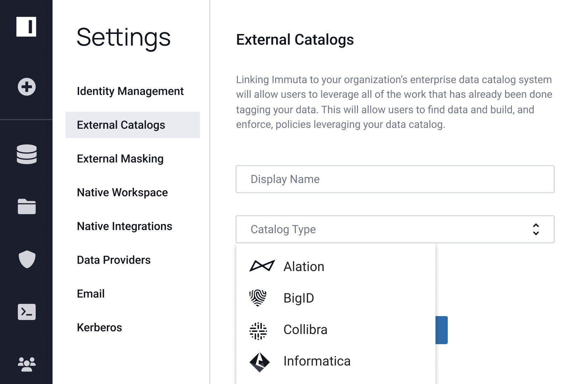Open the query editor terminal icon
Viewport: 588px width, 384px height.
click(x=27, y=312)
